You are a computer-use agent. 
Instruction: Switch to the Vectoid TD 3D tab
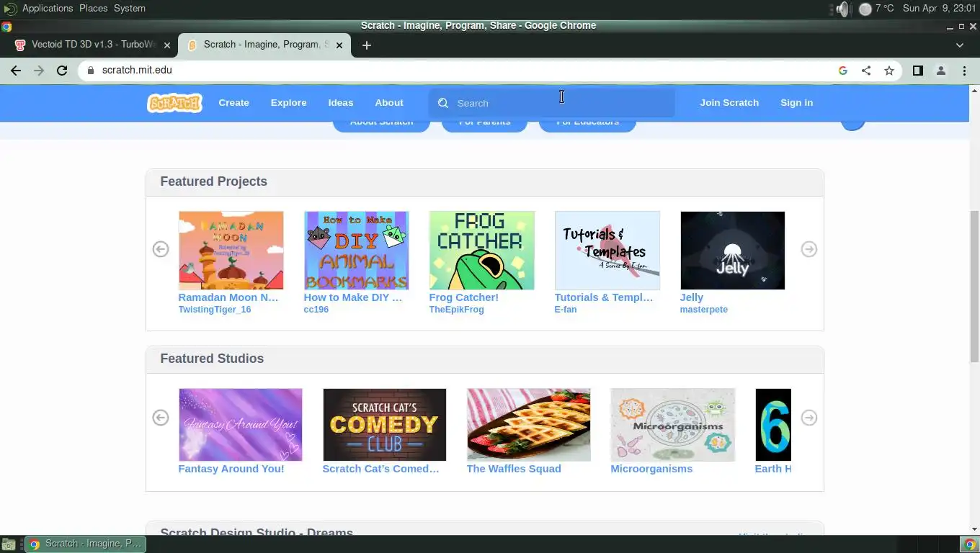(94, 45)
